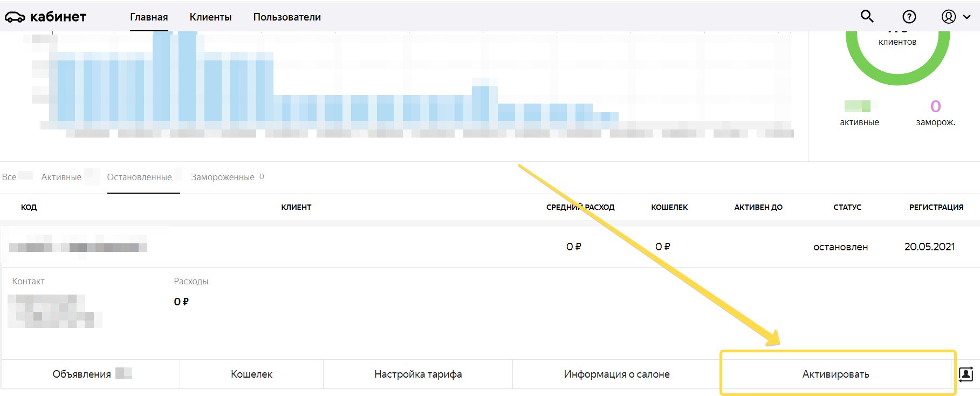The height and width of the screenshot is (396, 980).
Task: Open help via the question mark icon
Action: coord(909,17)
